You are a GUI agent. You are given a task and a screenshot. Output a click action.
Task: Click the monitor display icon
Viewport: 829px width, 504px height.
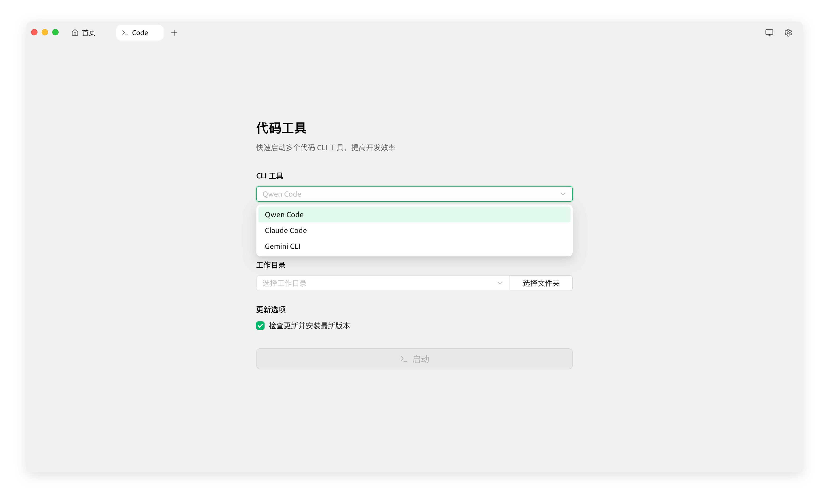[x=769, y=33]
